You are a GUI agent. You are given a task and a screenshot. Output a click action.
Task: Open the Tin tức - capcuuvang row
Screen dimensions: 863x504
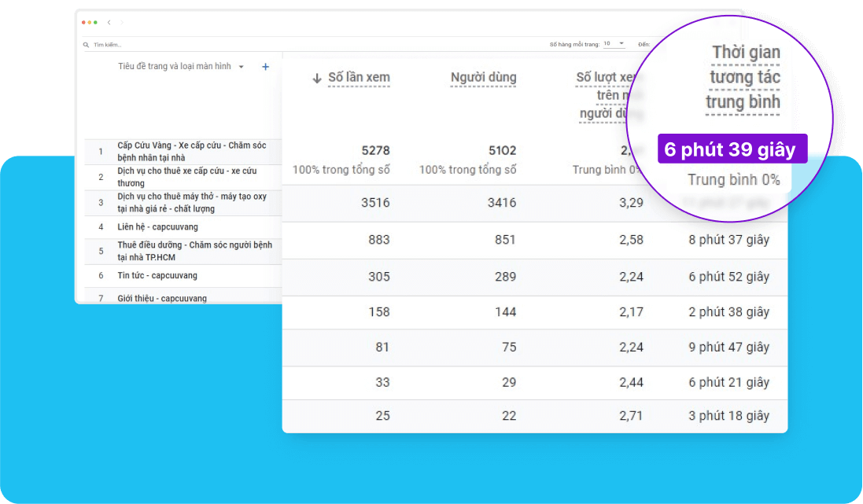click(x=183, y=275)
